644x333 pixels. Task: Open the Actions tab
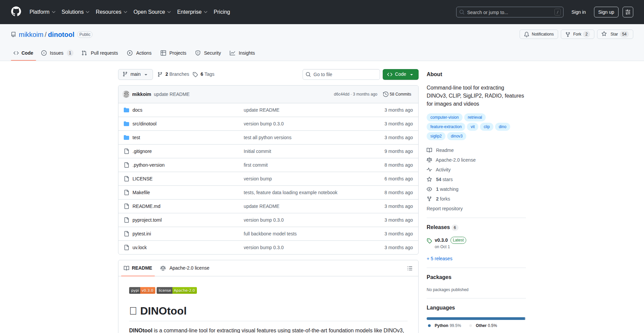point(140,53)
